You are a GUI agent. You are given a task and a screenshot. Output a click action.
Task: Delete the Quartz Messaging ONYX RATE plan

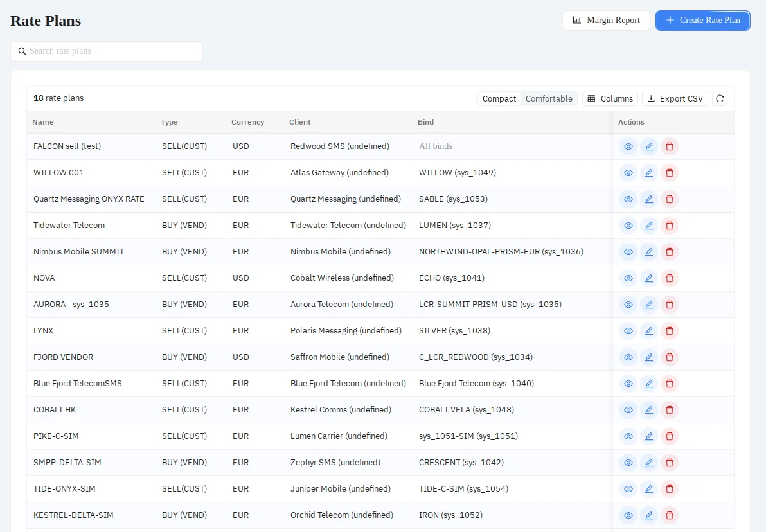tap(669, 199)
